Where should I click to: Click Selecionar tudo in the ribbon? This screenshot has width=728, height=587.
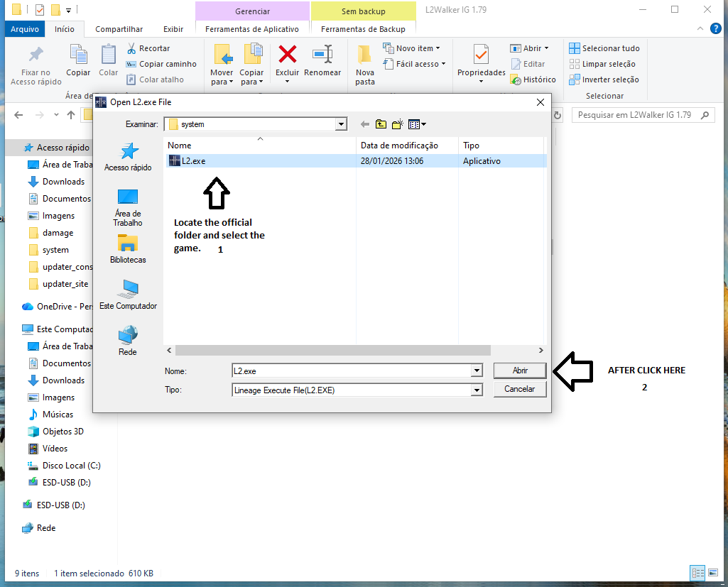click(604, 48)
